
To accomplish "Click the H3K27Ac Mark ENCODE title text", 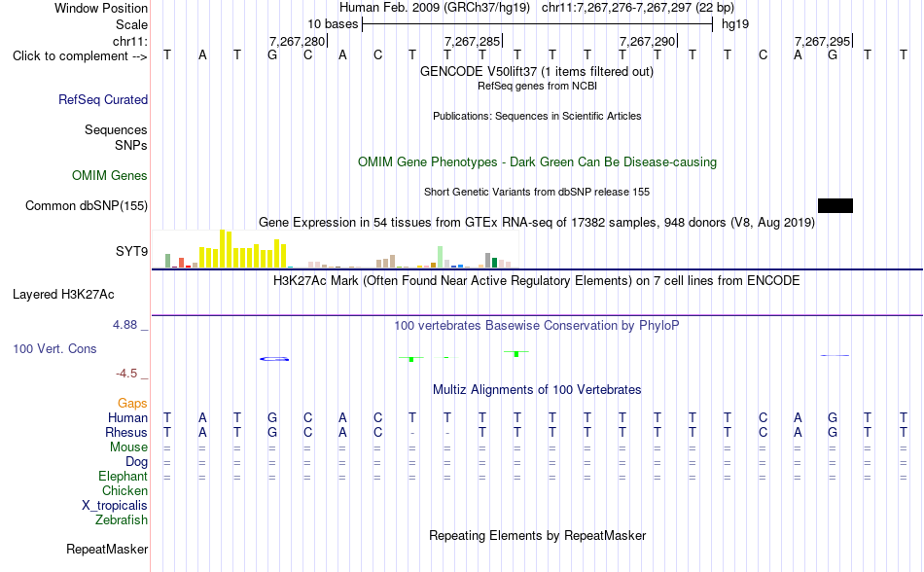I will click(x=536, y=280).
